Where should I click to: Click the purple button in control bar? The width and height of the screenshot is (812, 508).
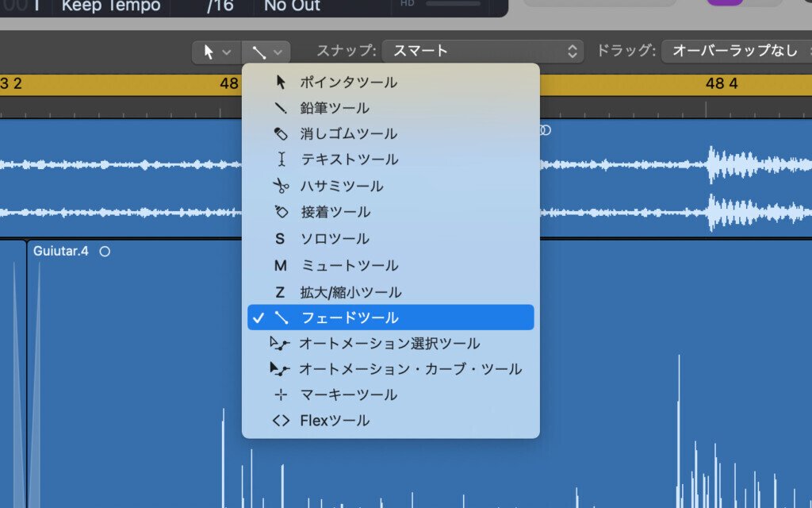[725, 2]
